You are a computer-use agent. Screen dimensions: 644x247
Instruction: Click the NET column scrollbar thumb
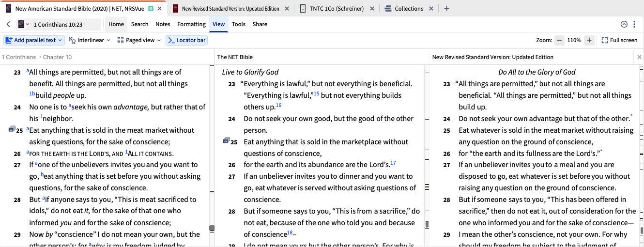pos(427,224)
